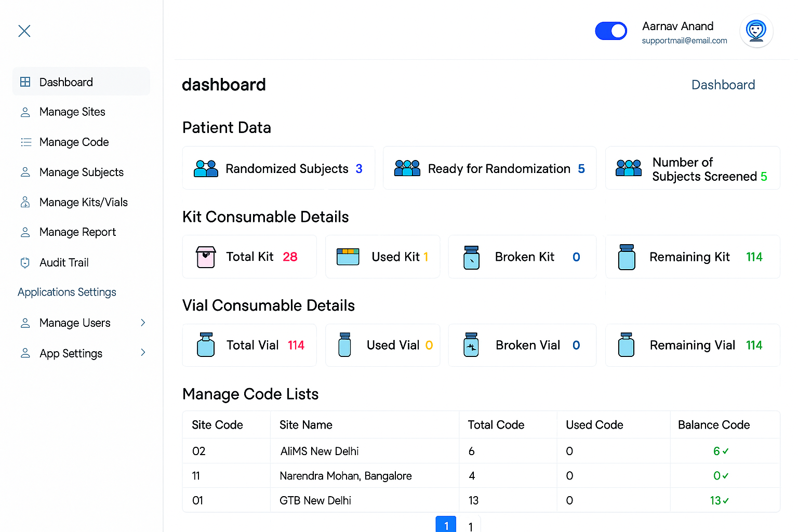This screenshot has width=798, height=532.
Task: Click the Broken Kit bottle icon
Action: (x=471, y=257)
